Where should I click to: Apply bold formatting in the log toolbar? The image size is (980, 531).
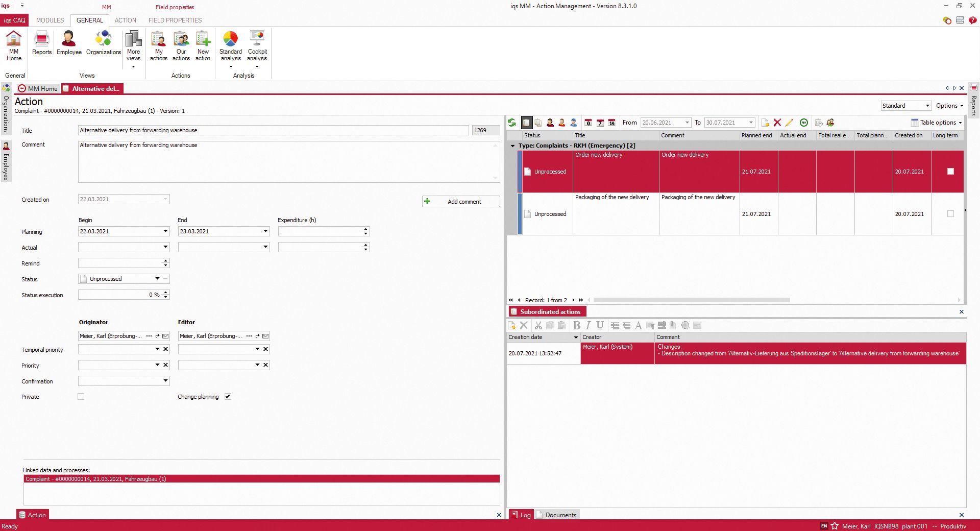pos(576,326)
